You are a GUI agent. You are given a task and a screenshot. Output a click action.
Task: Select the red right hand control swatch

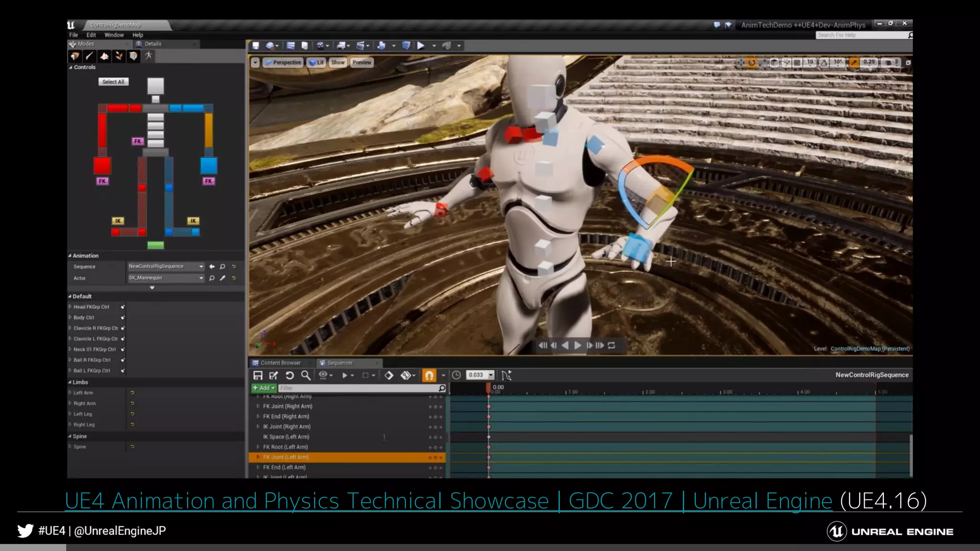click(x=102, y=166)
